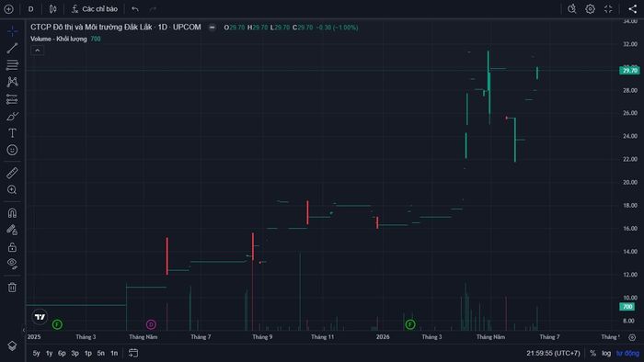644x362 pixels.
Task: Click the TradingView logo
Action: 40,316
